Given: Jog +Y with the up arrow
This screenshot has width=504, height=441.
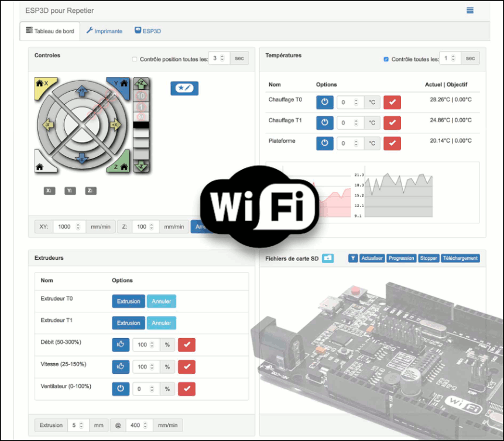Looking at the screenshot, I should point(82,92).
